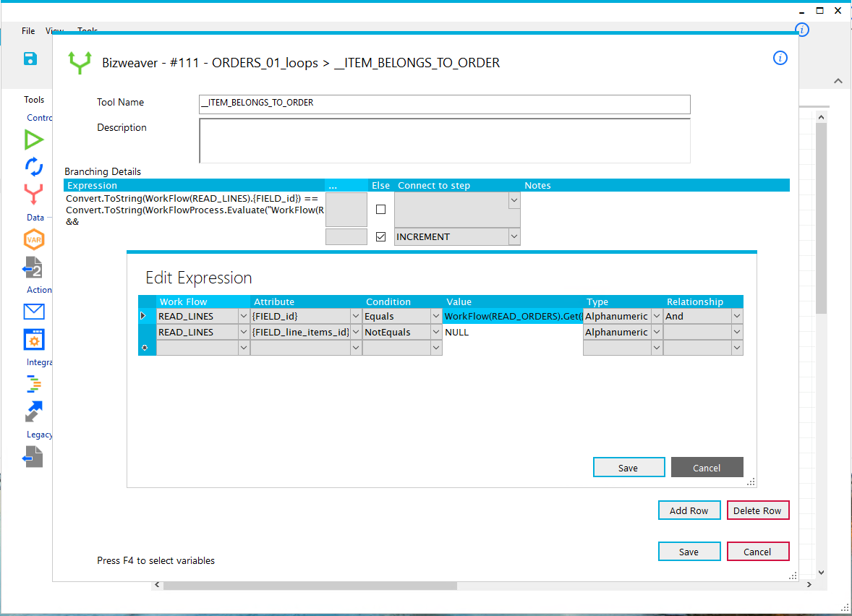Open Condition dropdown showing Equals
The height and width of the screenshot is (616, 852).
(x=436, y=316)
